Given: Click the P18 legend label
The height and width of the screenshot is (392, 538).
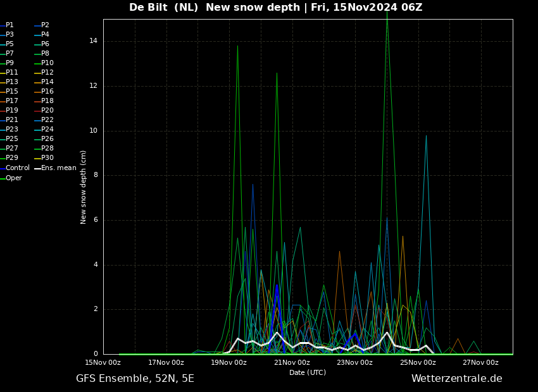Looking at the screenshot, I should [x=47, y=101].
